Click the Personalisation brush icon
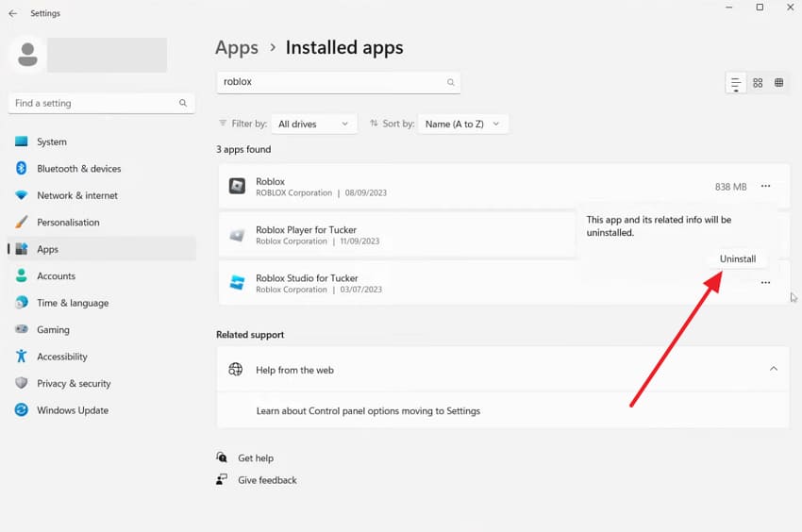The width and height of the screenshot is (802, 532). [22, 222]
